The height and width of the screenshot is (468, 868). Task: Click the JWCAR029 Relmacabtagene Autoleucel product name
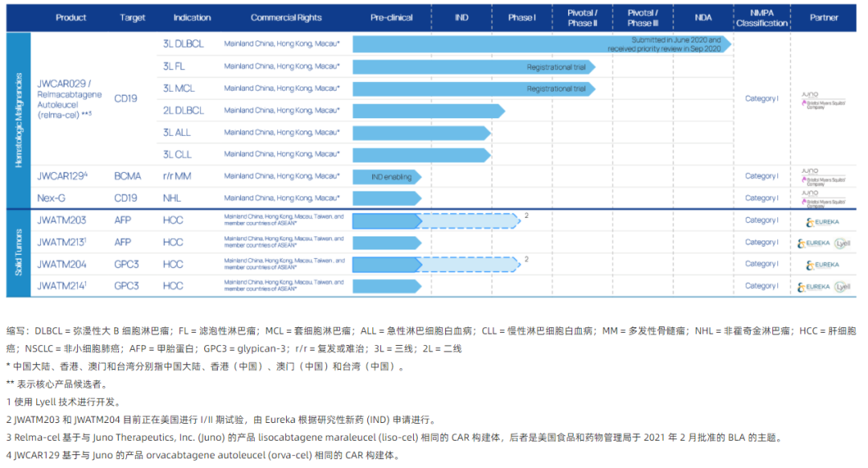click(x=69, y=99)
